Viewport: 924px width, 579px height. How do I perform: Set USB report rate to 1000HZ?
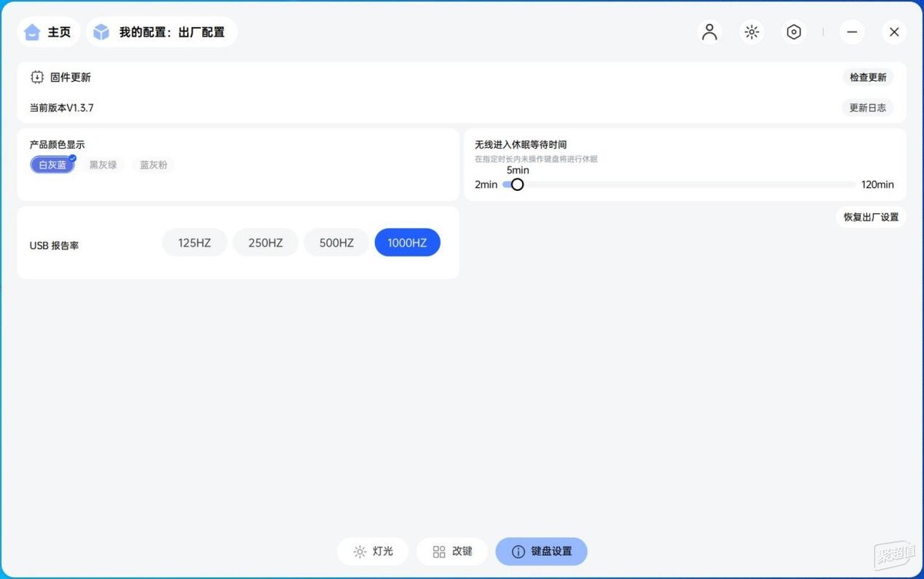click(x=407, y=243)
